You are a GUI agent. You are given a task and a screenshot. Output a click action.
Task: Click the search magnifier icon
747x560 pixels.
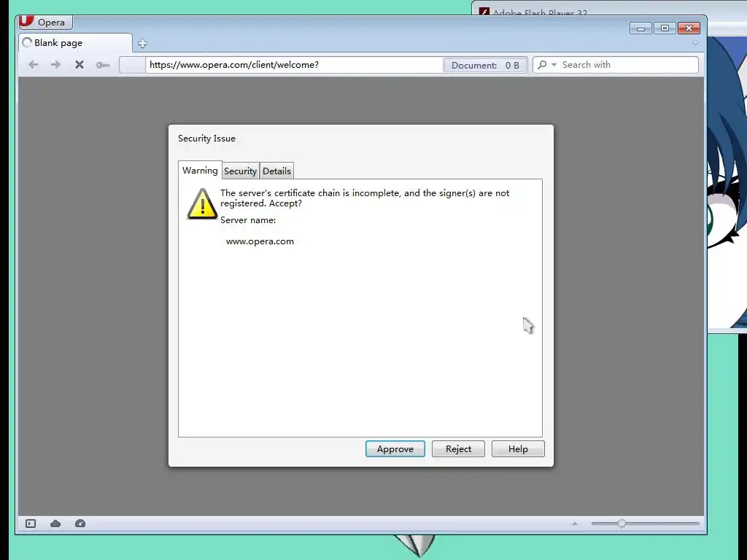pyautogui.click(x=542, y=65)
